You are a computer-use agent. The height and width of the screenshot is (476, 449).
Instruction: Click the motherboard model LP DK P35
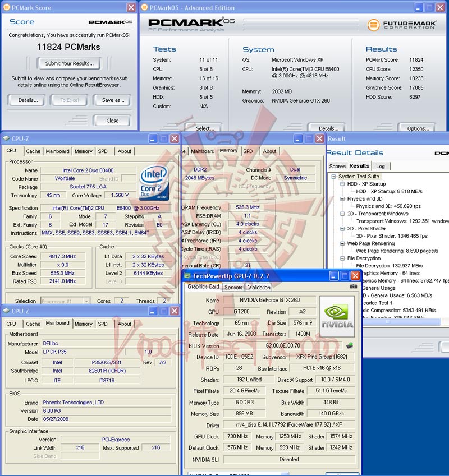(x=83, y=352)
